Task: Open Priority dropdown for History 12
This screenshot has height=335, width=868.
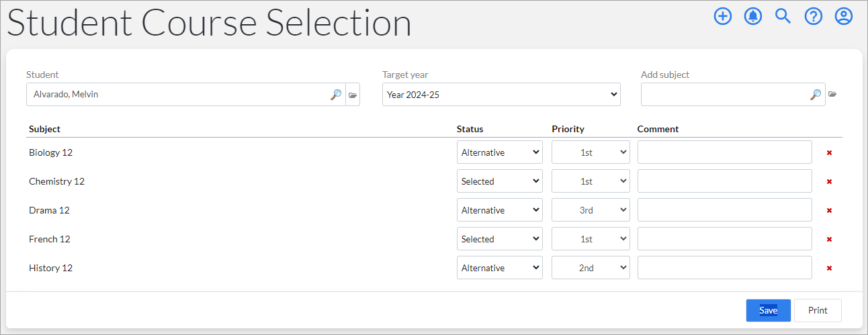Action: pyautogui.click(x=591, y=268)
